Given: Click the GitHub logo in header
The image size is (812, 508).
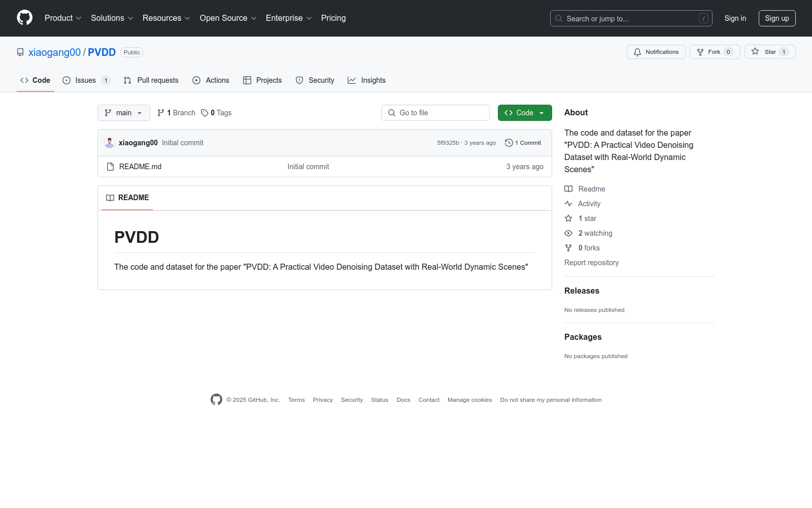Looking at the screenshot, I should pos(24,18).
